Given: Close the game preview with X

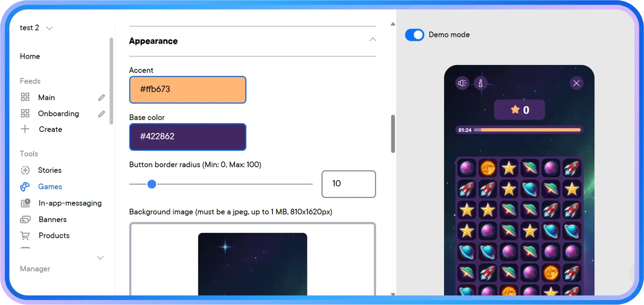Looking at the screenshot, I should tap(576, 83).
